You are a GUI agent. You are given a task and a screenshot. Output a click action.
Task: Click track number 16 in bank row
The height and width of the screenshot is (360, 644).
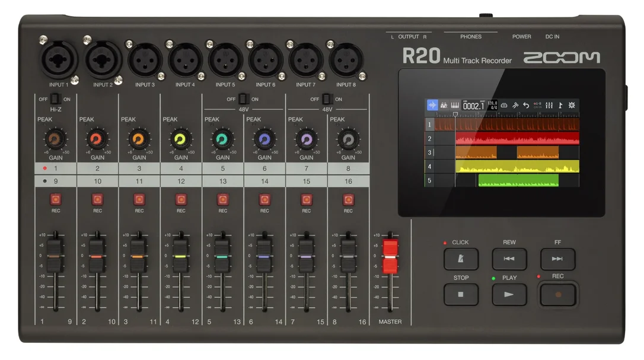click(x=348, y=181)
